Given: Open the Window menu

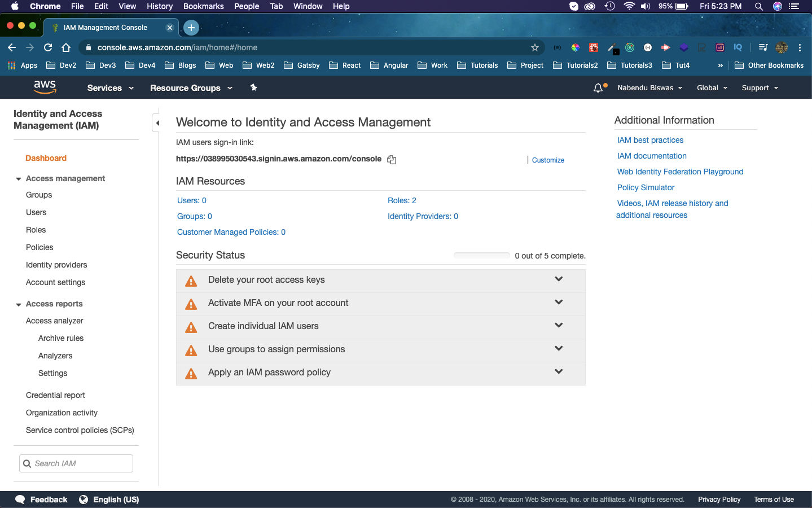Looking at the screenshot, I should point(308,6).
